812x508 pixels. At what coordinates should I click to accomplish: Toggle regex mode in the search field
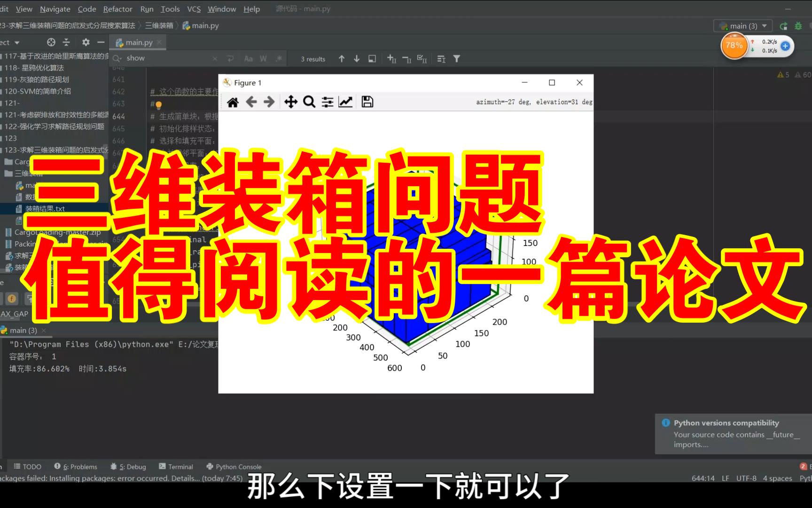click(x=279, y=58)
